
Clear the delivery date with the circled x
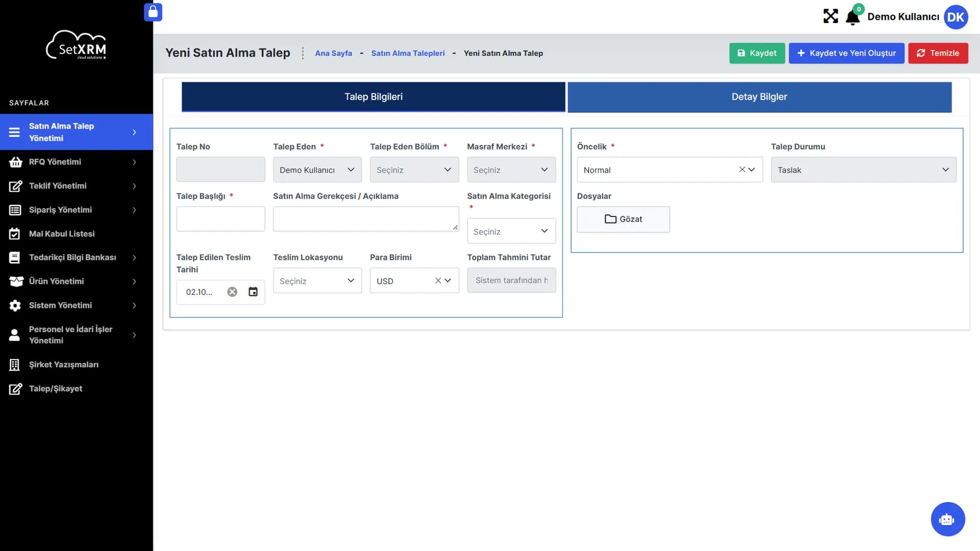[x=232, y=292]
